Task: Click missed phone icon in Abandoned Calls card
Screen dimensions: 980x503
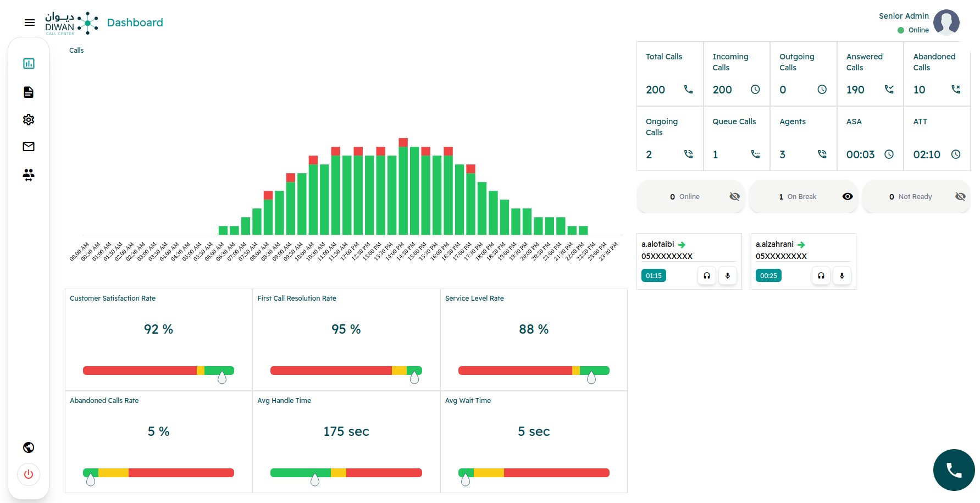Action: click(x=956, y=89)
